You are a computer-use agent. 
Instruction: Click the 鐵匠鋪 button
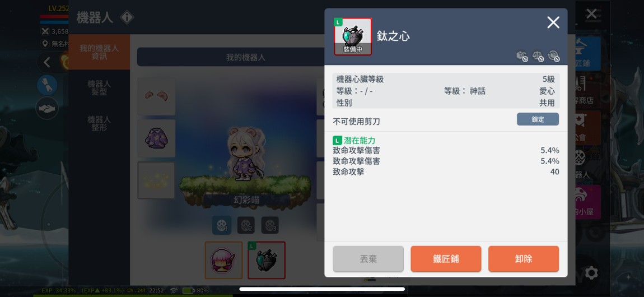pyautogui.click(x=446, y=259)
